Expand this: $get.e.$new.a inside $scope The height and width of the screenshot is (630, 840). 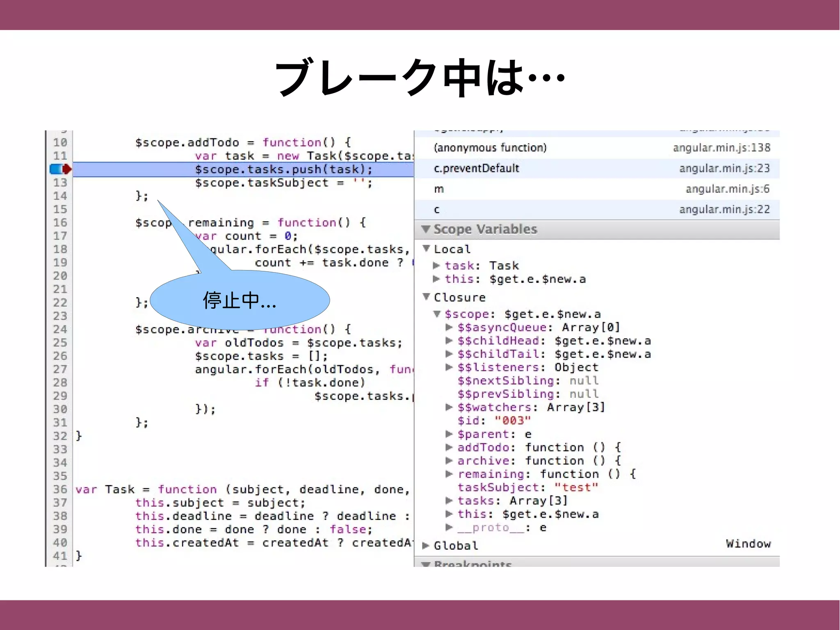coord(449,514)
